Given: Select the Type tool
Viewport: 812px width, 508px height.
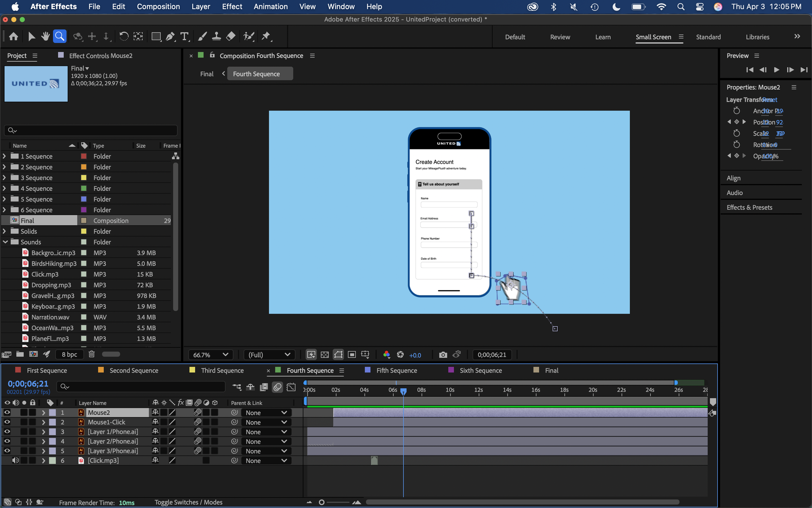Looking at the screenshot, I should coord(184,36).
